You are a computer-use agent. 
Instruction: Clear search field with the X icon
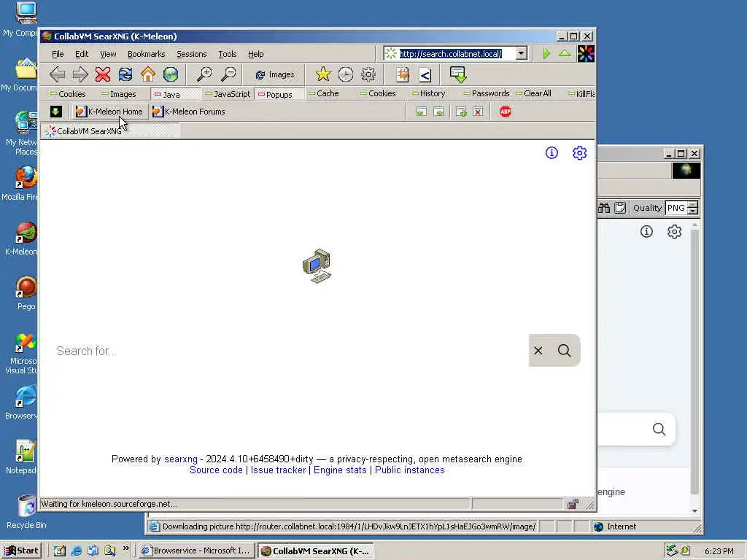(538, 351)
